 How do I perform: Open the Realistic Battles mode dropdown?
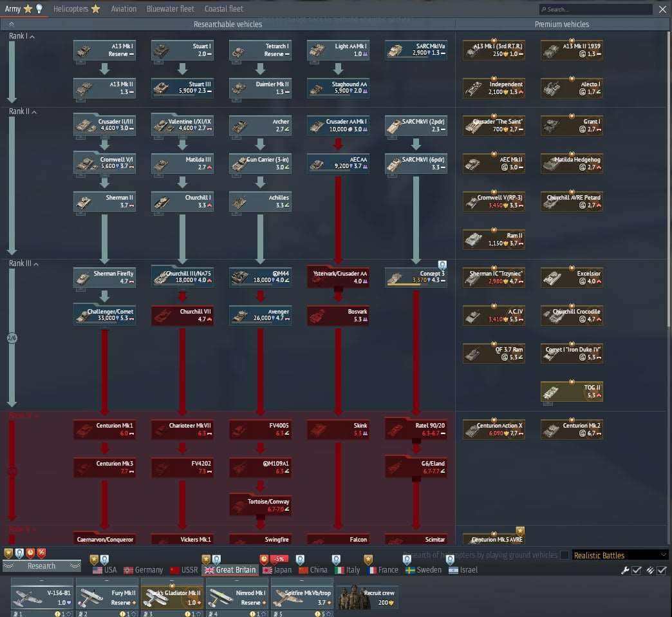point(620,555)
